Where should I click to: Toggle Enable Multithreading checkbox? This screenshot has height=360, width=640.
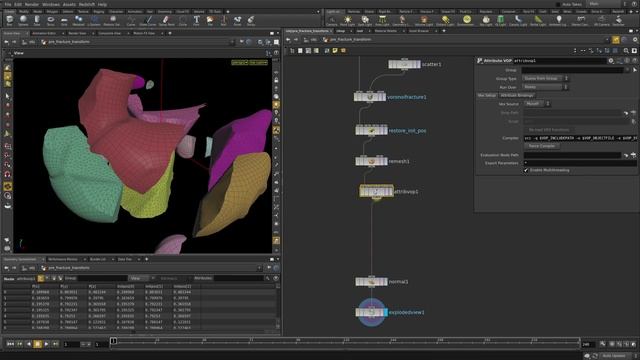[x=526, y=170]
